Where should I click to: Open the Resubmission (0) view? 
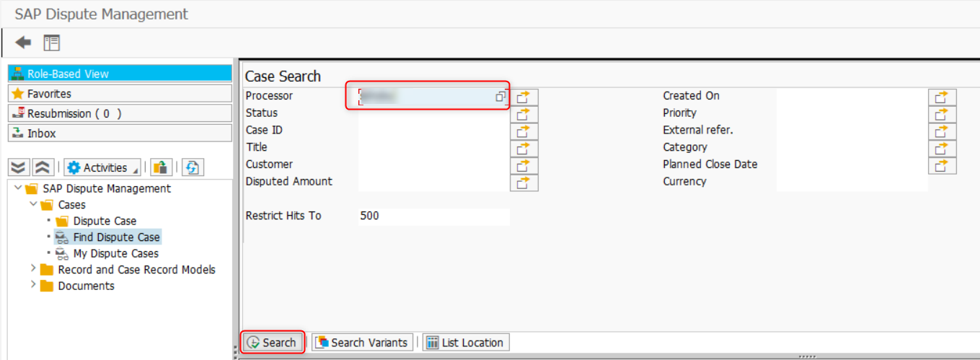coord(120,113)
